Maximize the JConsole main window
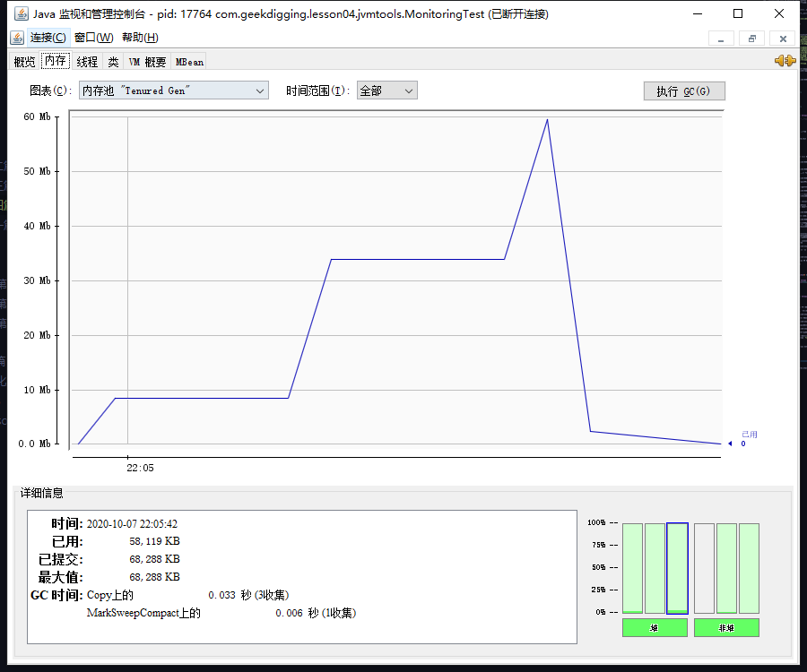This screenshot has width=807, height=672. click(738, 13)
